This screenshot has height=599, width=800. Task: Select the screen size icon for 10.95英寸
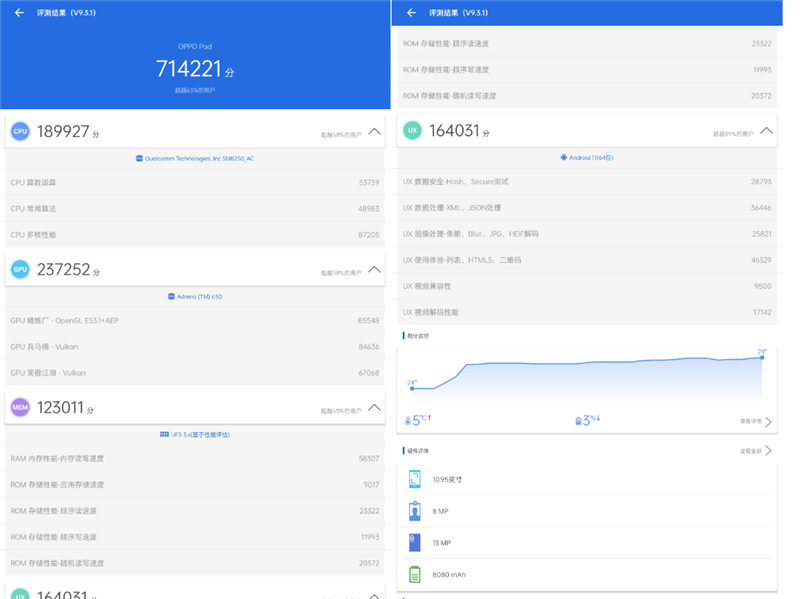(415, 479)
